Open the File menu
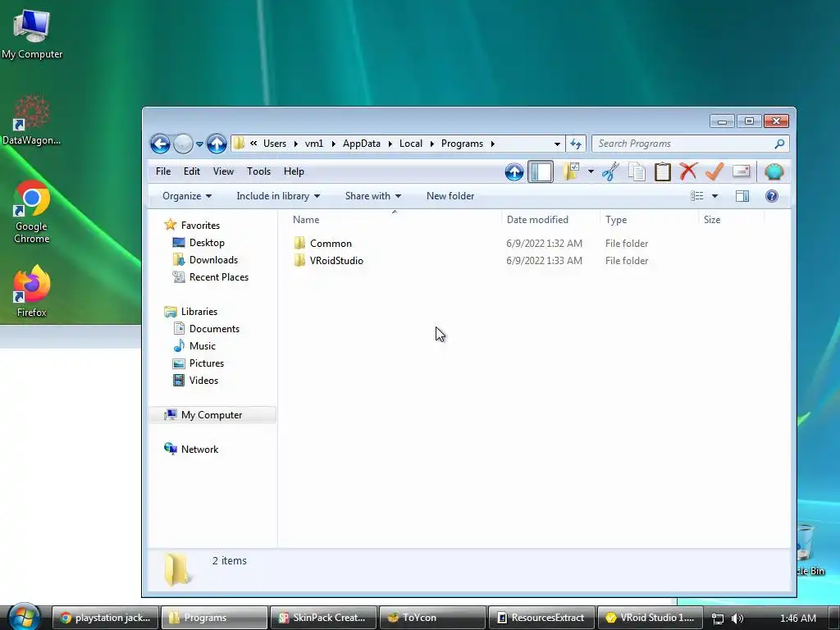The height and width of the screenshot is (630, 840). pyautogui.click(x=163, y=171)
